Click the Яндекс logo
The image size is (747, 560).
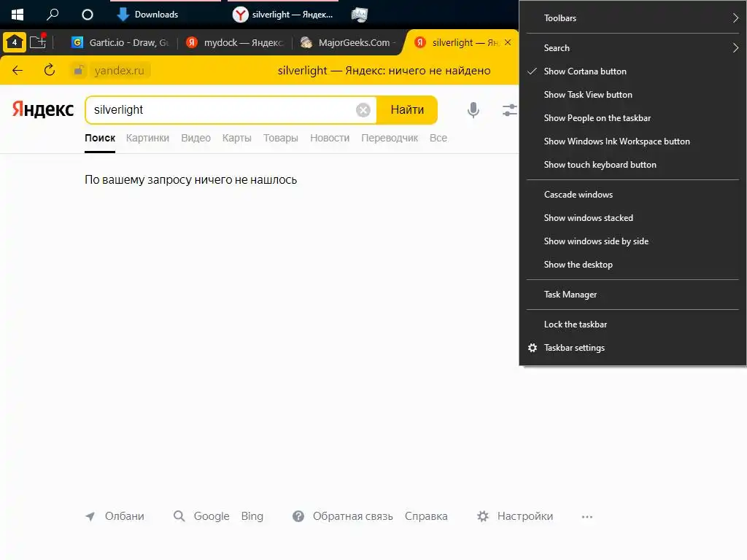coord(43,109)
